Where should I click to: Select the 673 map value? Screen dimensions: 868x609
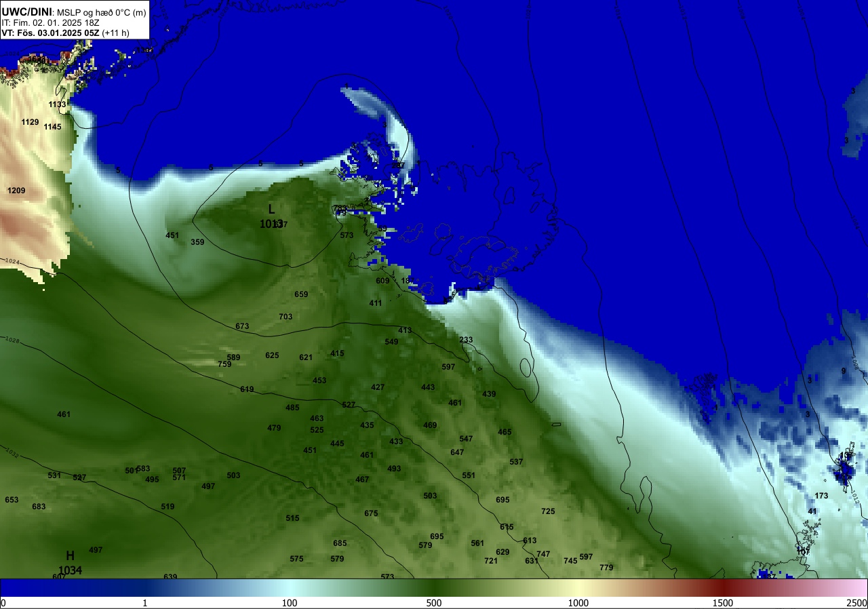point(242,326)
